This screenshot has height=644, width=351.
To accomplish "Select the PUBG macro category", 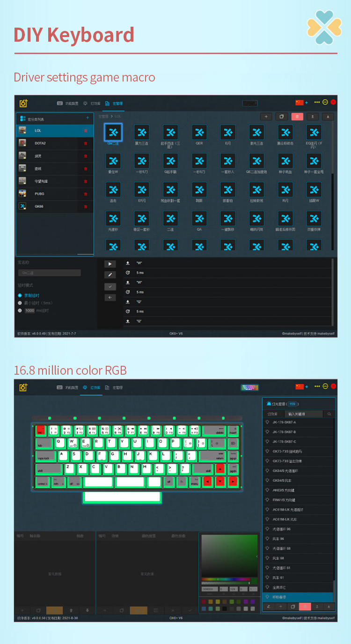I will [40, 193].
